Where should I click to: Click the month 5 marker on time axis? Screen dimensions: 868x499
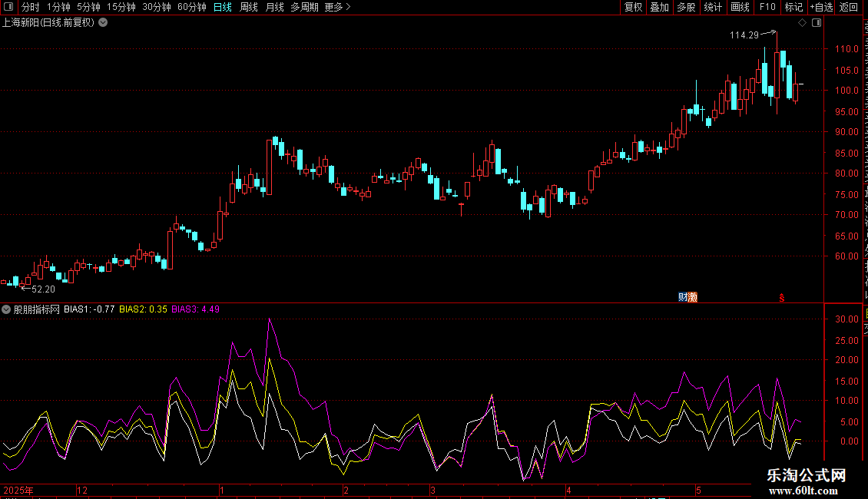(x=698, y=491)
